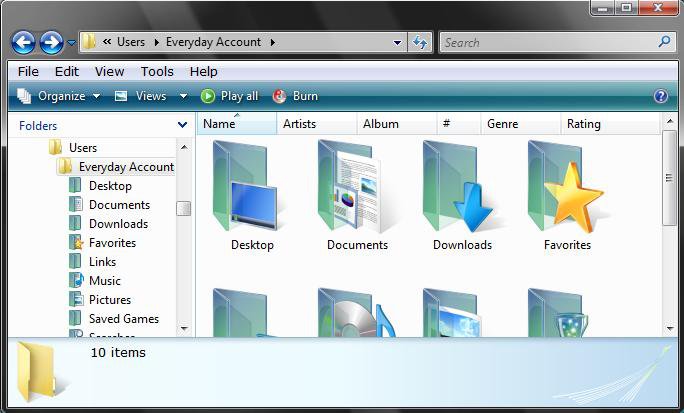684x413 pixels.
Task: Sort by Genre column header
Action: (x=521, y=124)
